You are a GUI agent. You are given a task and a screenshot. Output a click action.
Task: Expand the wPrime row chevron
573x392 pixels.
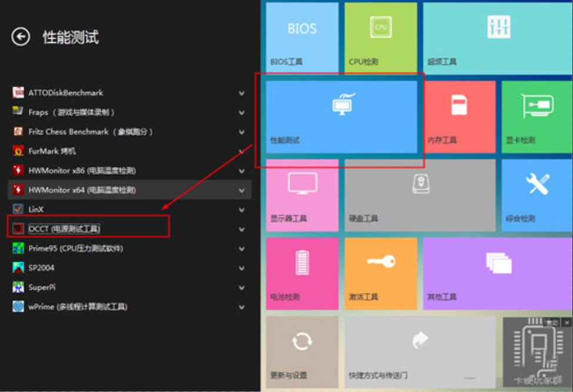[x=242, y=307]
